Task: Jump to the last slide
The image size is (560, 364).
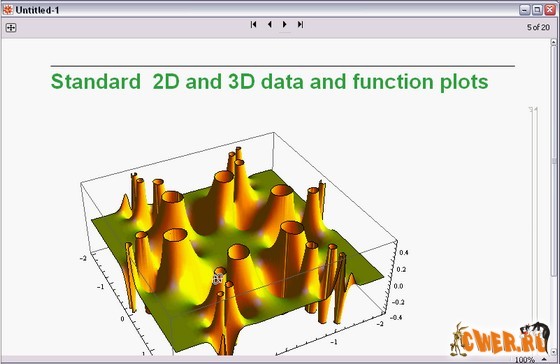Action: [300, 24]
